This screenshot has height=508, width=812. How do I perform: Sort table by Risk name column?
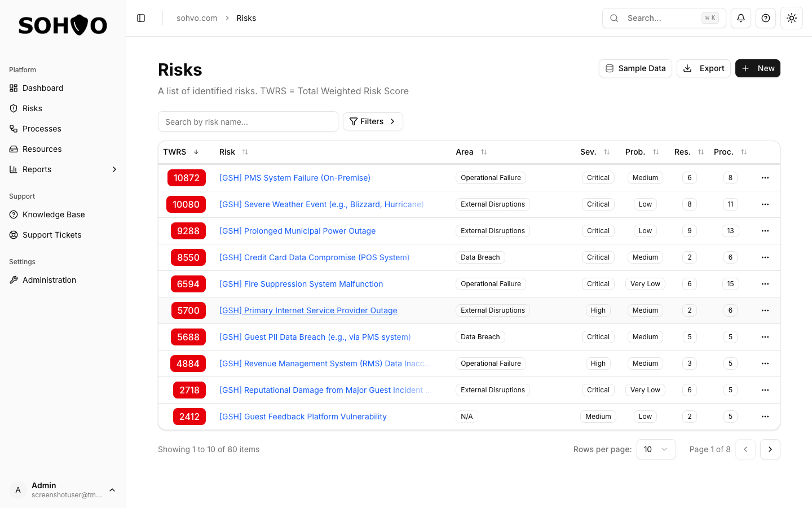tap(233, 152)
